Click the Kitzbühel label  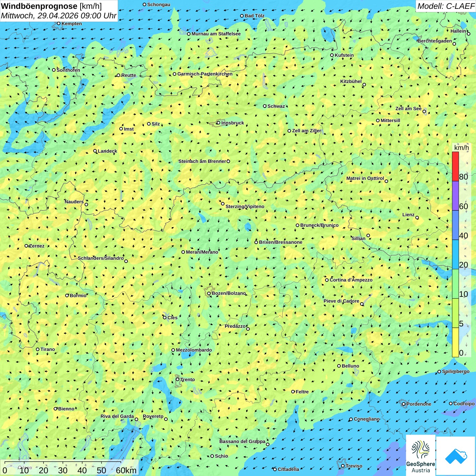351,81
